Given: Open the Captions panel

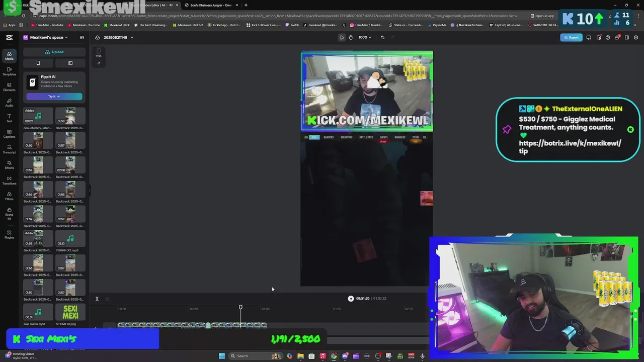Looking at the screenshot, I should pos(9,134).
